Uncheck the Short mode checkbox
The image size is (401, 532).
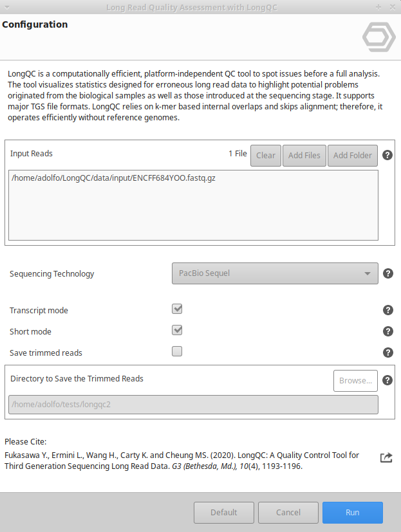coord(177,330)
